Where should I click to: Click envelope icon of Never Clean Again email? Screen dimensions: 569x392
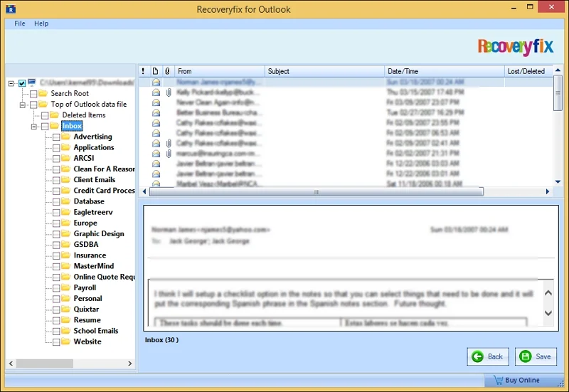tap(156, 102)
